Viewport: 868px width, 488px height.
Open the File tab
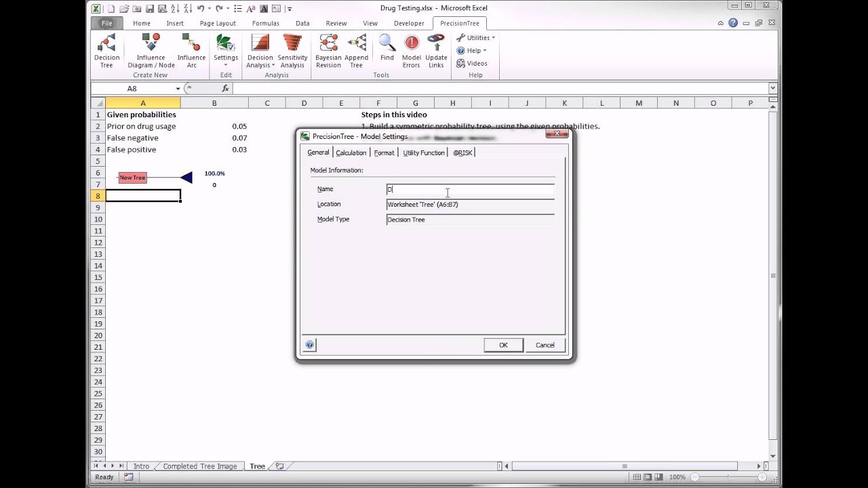(x=107, y=23)
